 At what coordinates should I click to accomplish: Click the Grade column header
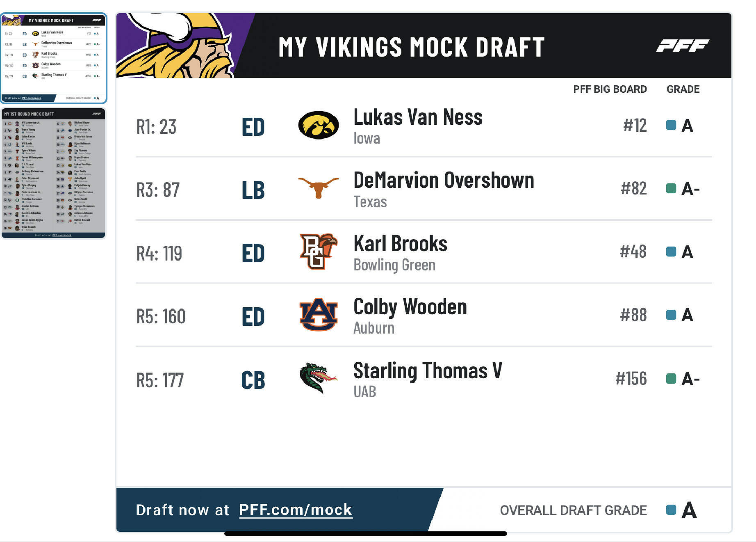(x=683, y=89)
